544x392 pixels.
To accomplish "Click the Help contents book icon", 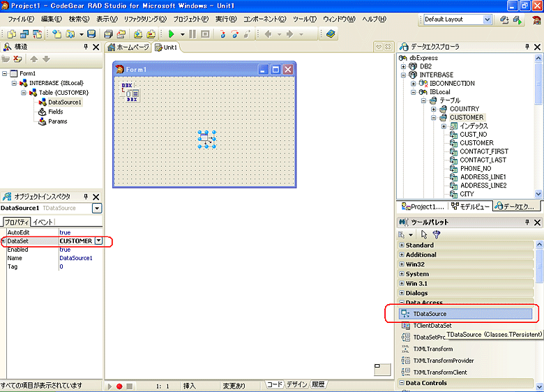I will [331, 34].
